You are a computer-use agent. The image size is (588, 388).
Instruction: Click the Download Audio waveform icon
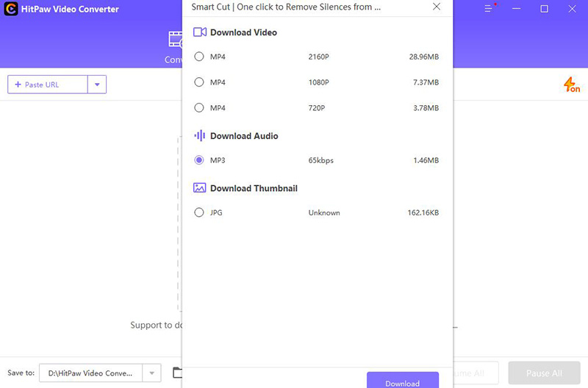tap(199, 136)
